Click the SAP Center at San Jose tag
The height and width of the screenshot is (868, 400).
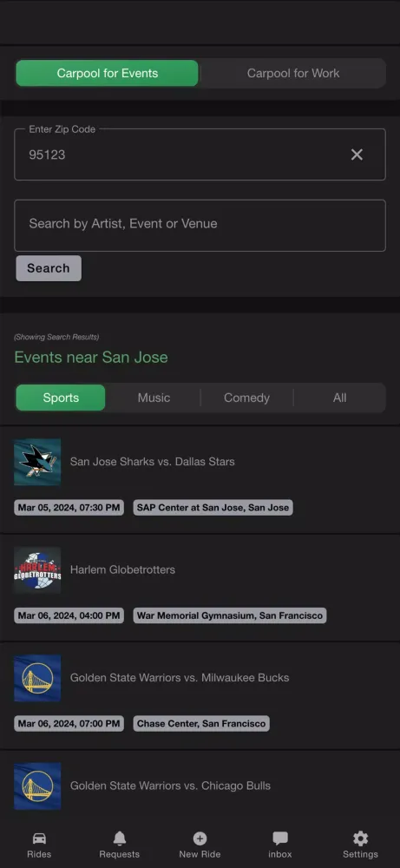coord(213,508)
